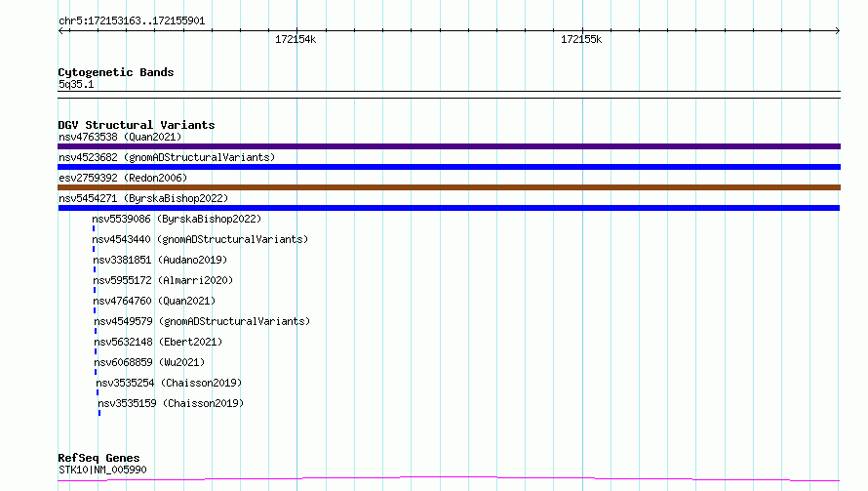This screenshot has width=868, height=491.
Task: Click the 172154k ruler tick label
Action: click(296, 39)
